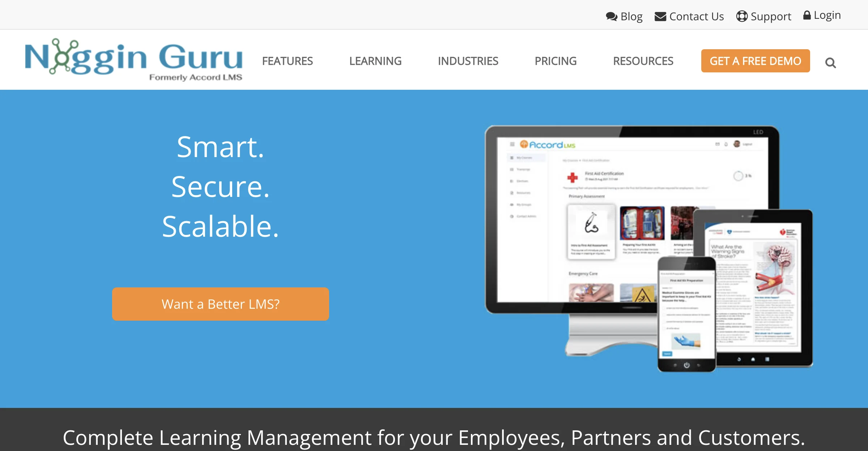Expand the FEATURES navigation dropdown
This screenshot has width=868, height=451.
point(287,60)
